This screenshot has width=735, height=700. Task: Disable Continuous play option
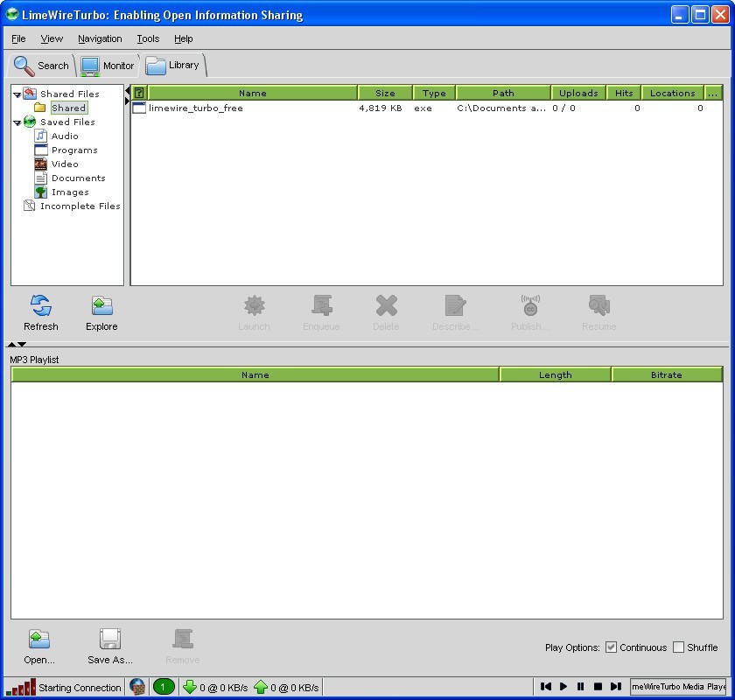pos(610,647)
